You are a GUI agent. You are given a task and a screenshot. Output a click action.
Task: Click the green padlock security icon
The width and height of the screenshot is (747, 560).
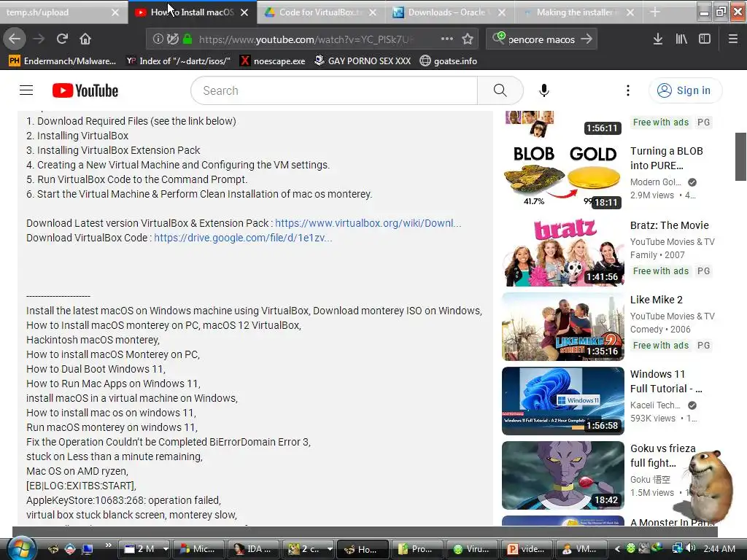[187, 39]
